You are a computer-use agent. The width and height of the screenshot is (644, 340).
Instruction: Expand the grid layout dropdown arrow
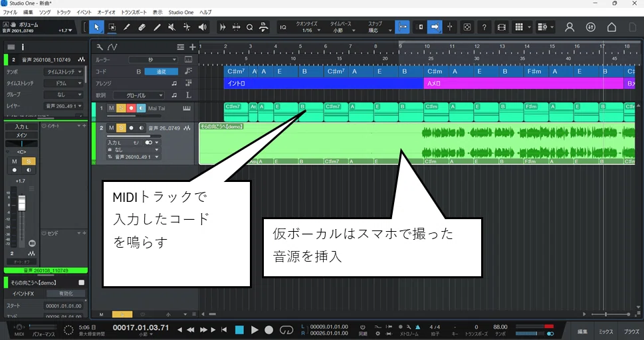coord(530,27)
